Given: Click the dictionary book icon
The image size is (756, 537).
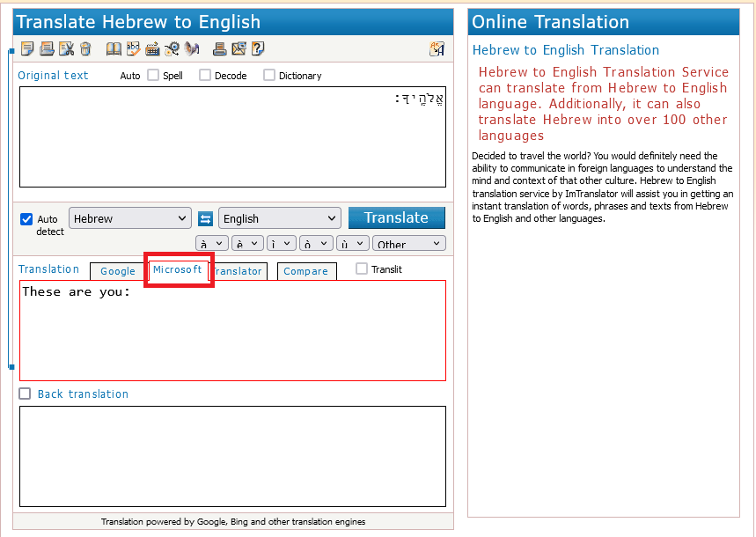Looking at the screenshot, I should [114, 49].
